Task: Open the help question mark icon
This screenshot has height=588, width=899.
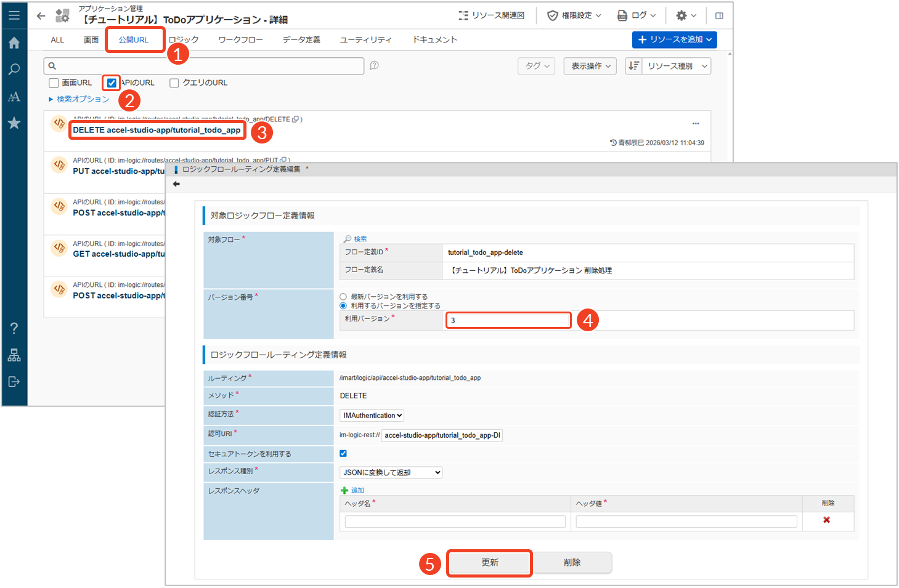Action: point(14,328)
